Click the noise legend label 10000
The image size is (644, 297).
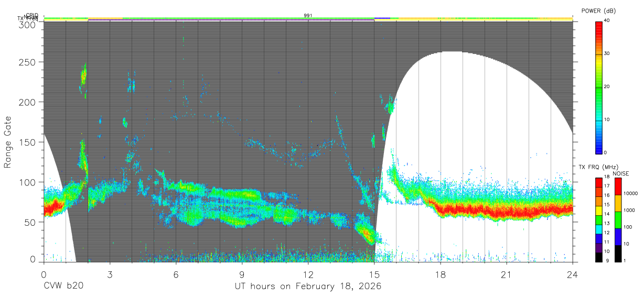630,194
